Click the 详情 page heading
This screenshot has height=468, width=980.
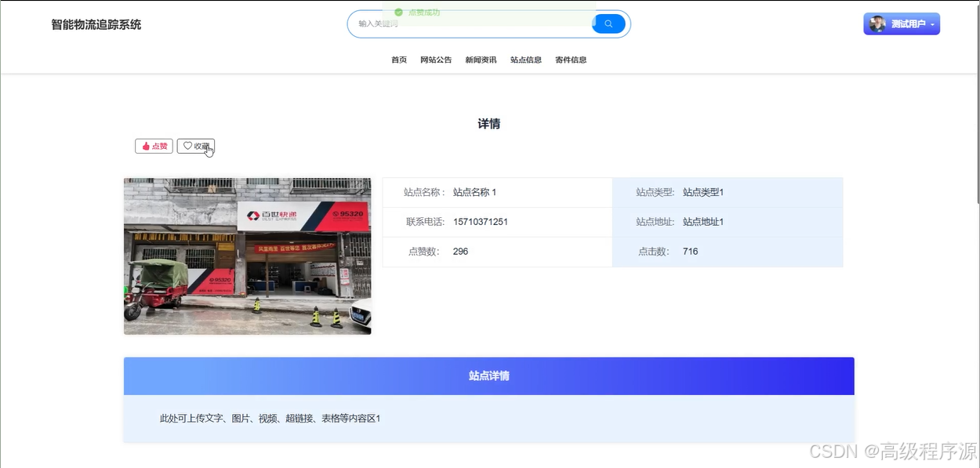(489, 124)
